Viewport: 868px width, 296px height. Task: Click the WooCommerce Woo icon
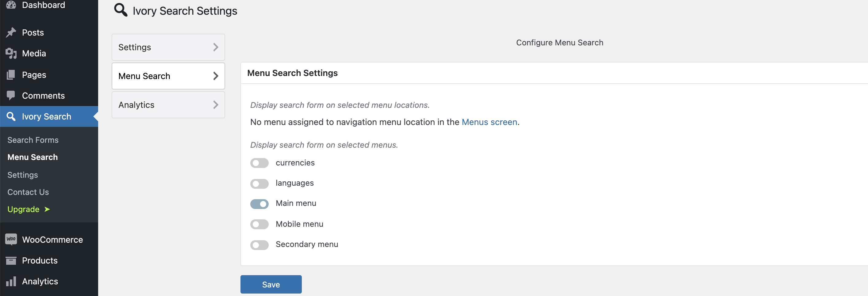click(11, 239)
